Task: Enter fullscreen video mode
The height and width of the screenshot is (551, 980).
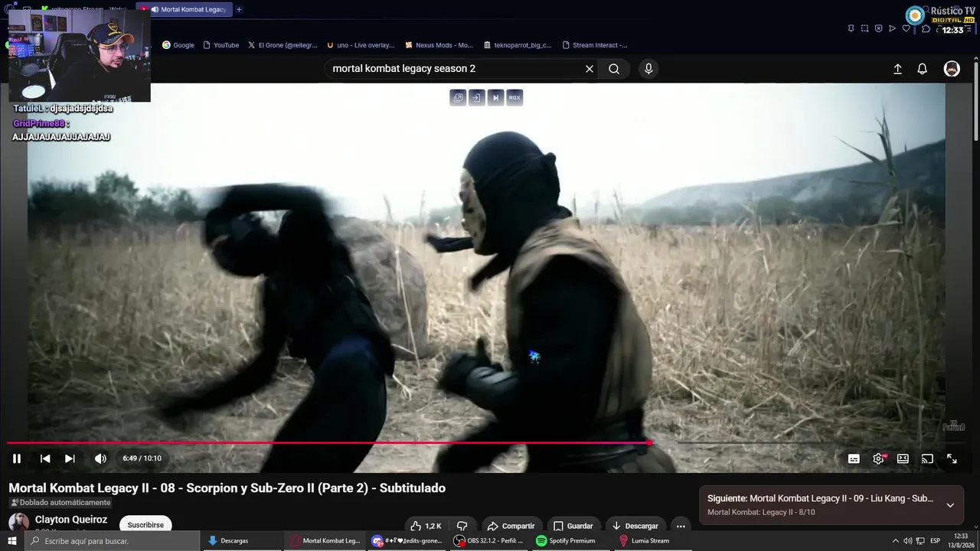Action: click(x=952, y=459)
